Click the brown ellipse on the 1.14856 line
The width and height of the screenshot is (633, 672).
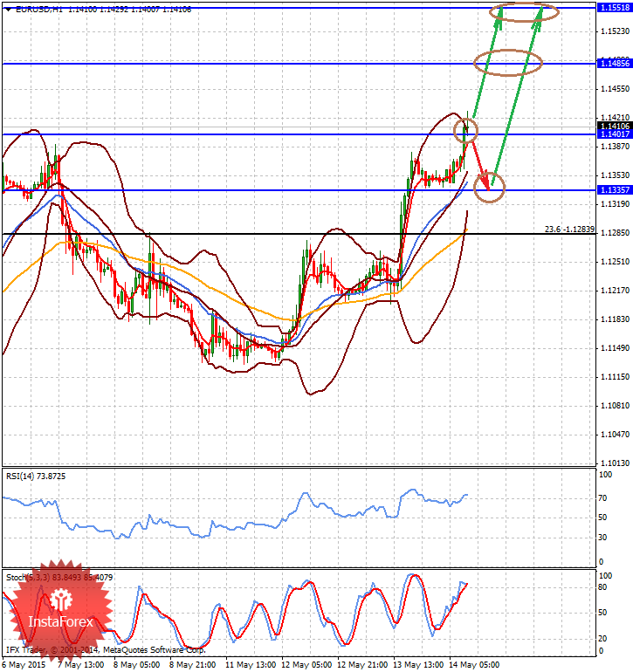click(x=508, y=62)
